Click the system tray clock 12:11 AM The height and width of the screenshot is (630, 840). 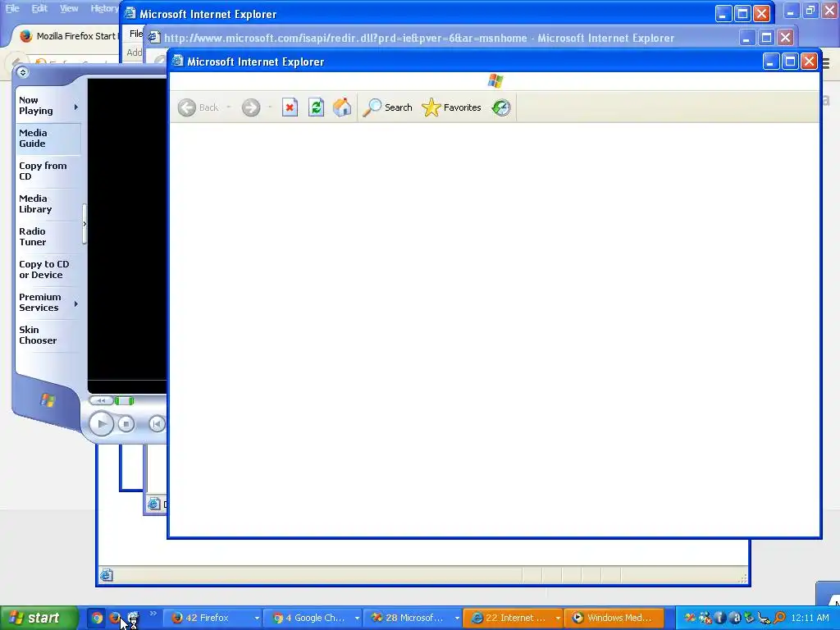(810, 618)
